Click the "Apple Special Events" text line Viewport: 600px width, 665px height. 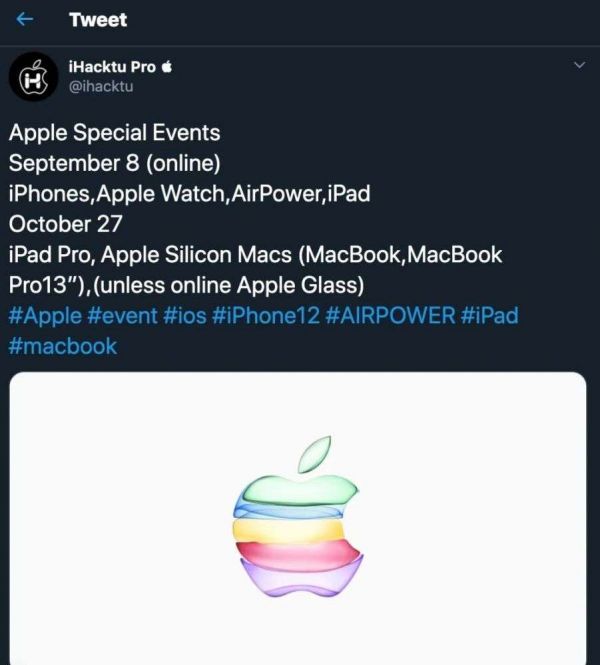tap(114, 132)
